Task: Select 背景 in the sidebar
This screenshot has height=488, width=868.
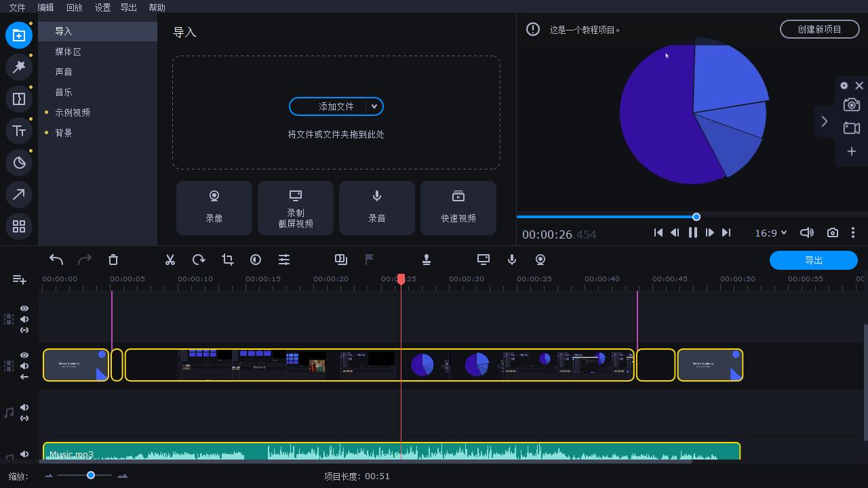Action: (x=98, y=133)
